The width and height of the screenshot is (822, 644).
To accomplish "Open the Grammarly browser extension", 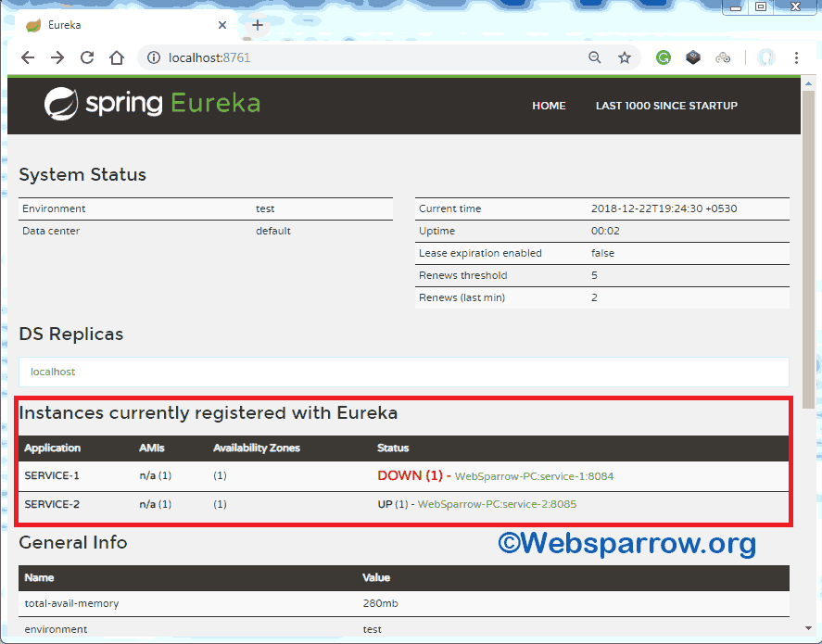I will 664,57.
